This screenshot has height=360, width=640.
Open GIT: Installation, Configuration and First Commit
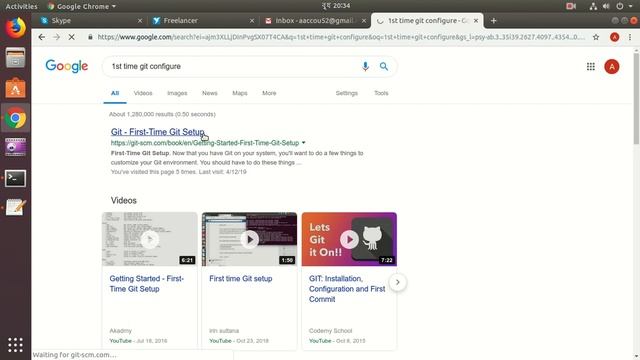[347, 289]
